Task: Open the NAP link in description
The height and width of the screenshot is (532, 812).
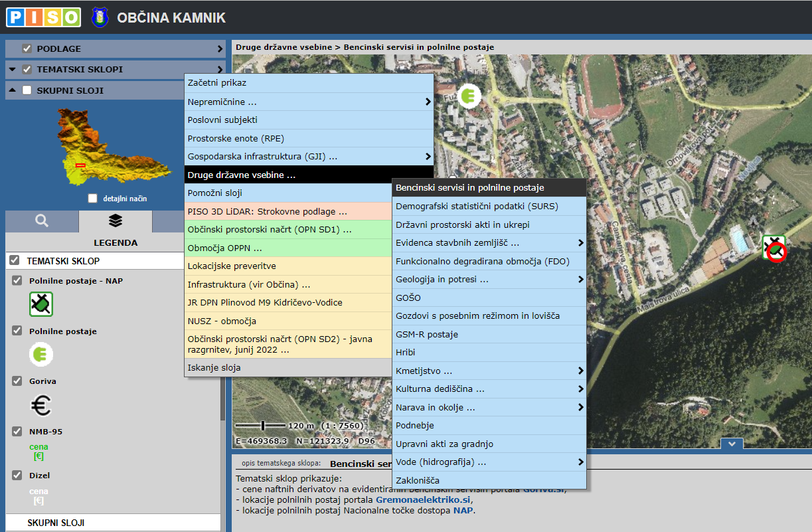Action: click(463, 511)
